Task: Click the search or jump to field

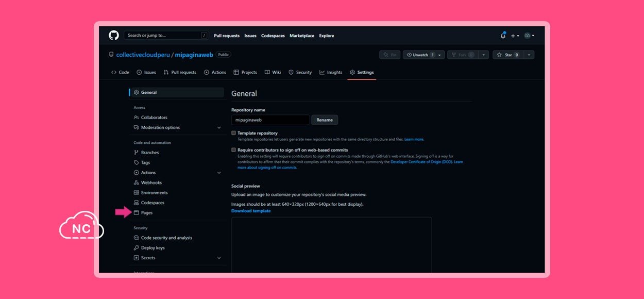Action: (166, 36)
